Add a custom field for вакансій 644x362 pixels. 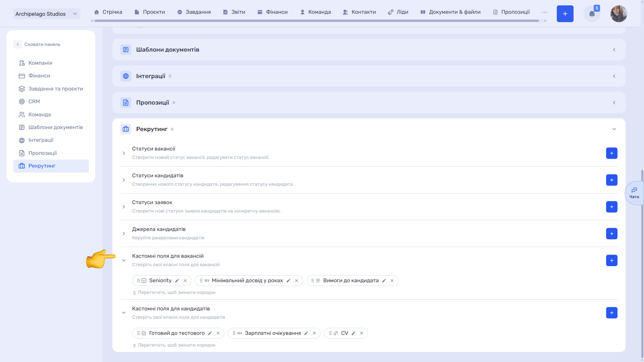[611, 261]
